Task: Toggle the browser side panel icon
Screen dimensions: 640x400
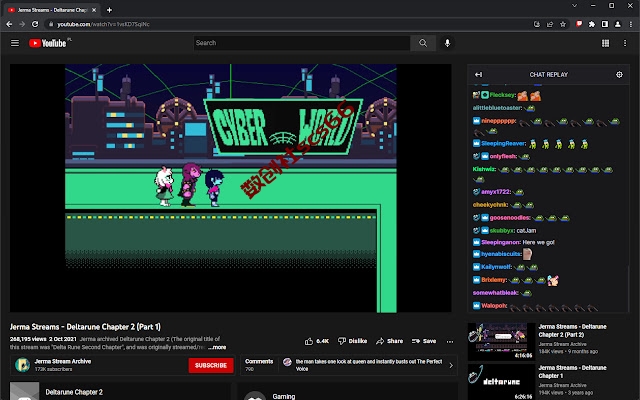Action: 605,24
